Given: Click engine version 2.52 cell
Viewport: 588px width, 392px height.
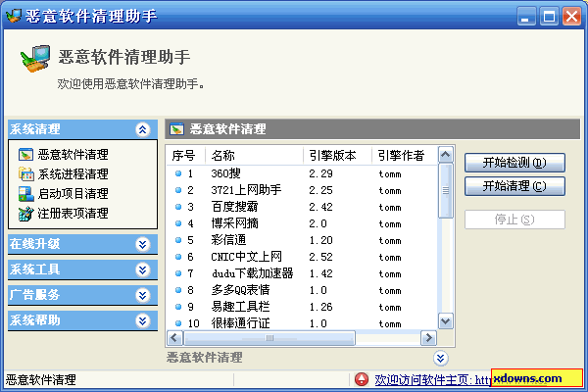Looking at the screenshot, I should tap(320, 257).
